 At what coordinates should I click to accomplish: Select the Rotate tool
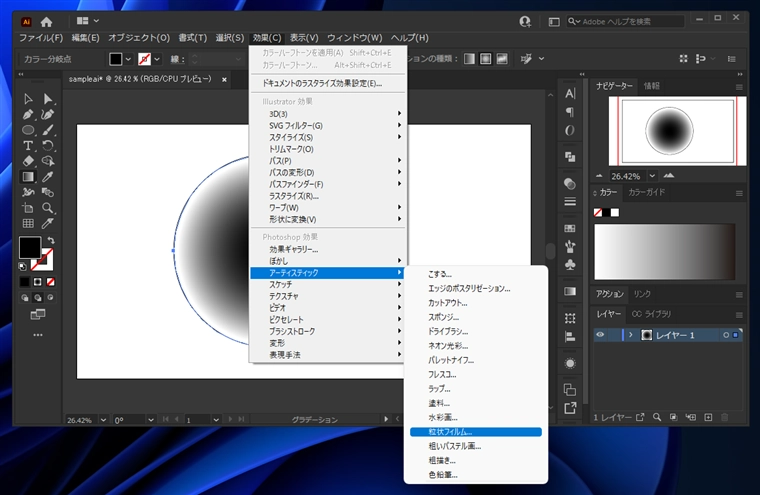point(48,145)
